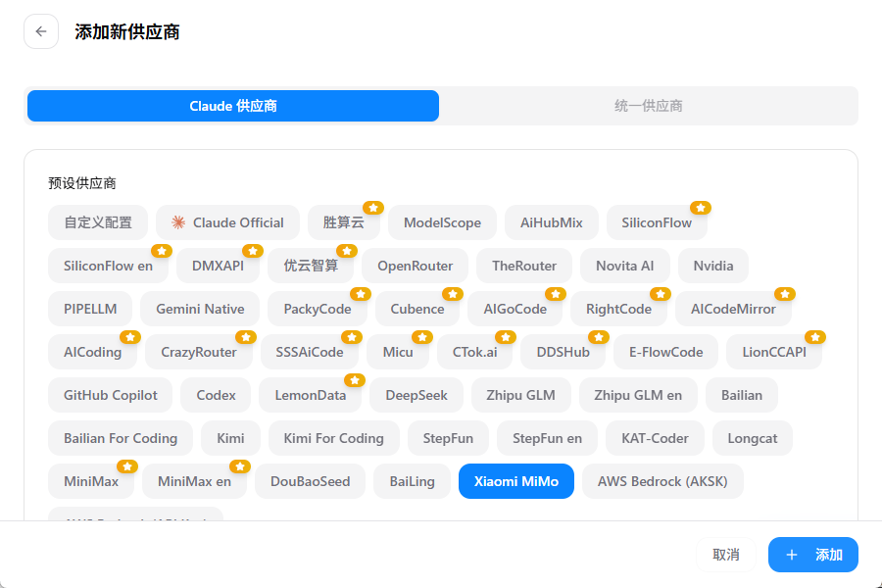Select DouBaoSeed preset
This screenshot has height=588, width=882.
(310, 481)
